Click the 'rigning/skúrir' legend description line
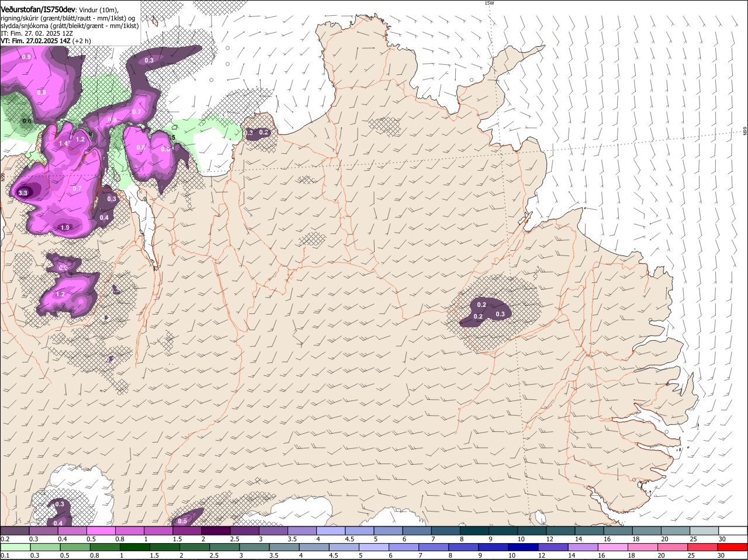 pos(68,18)
